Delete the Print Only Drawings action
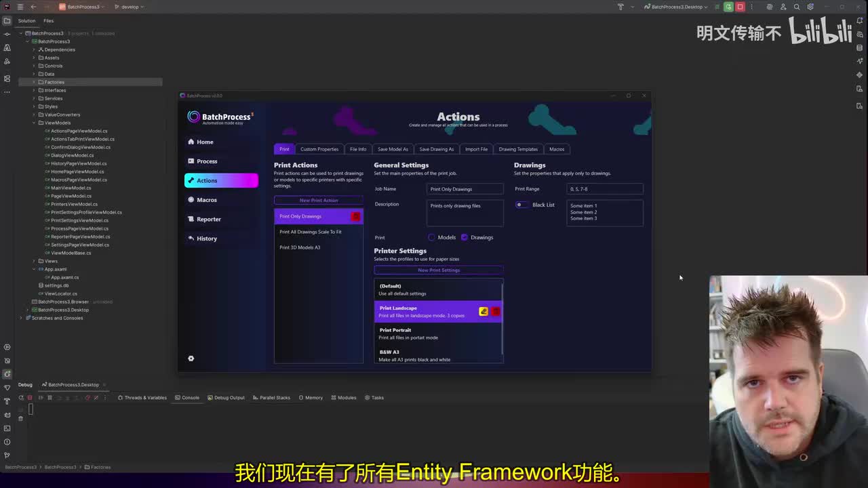Viewport: 868px width, 488px height. [x=355, y=216]
